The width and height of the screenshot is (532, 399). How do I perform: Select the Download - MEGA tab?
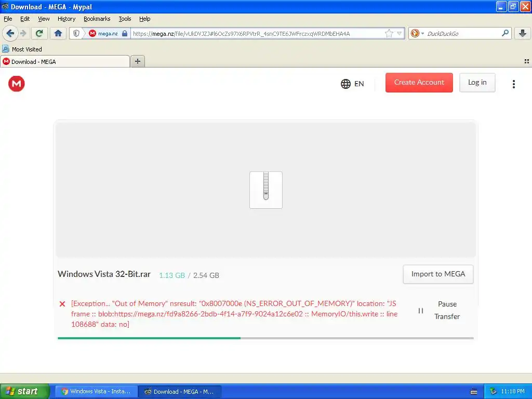65,61
